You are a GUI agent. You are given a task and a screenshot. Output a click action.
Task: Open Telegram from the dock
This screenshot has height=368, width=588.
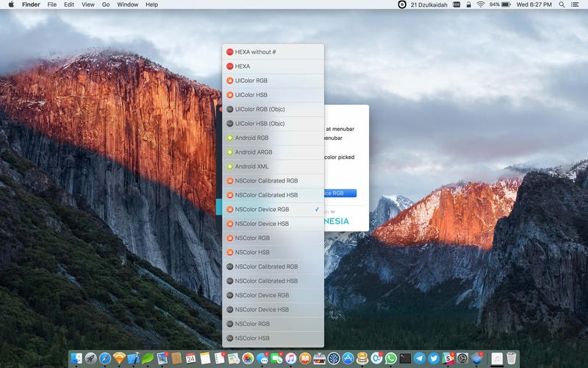(x=419, y=358)
